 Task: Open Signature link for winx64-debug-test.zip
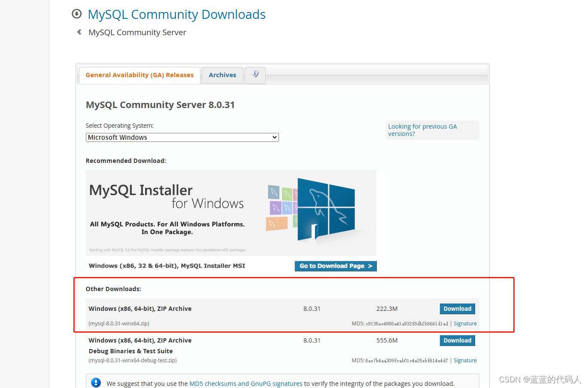coord(465,361)
